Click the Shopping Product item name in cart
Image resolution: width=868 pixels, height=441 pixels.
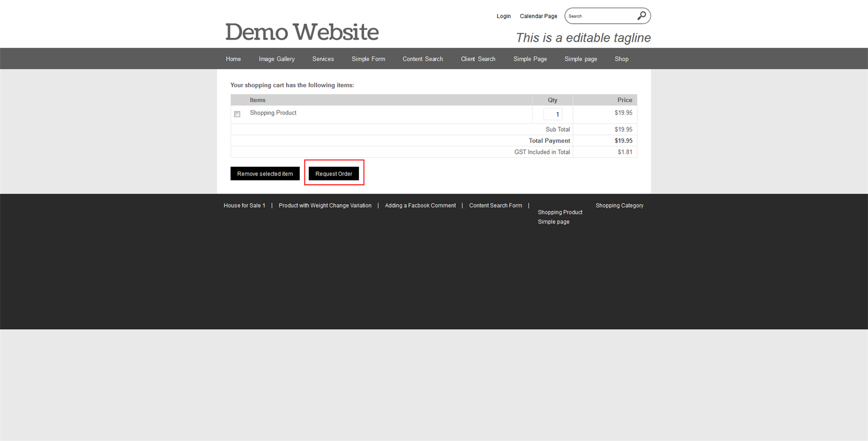273,113
